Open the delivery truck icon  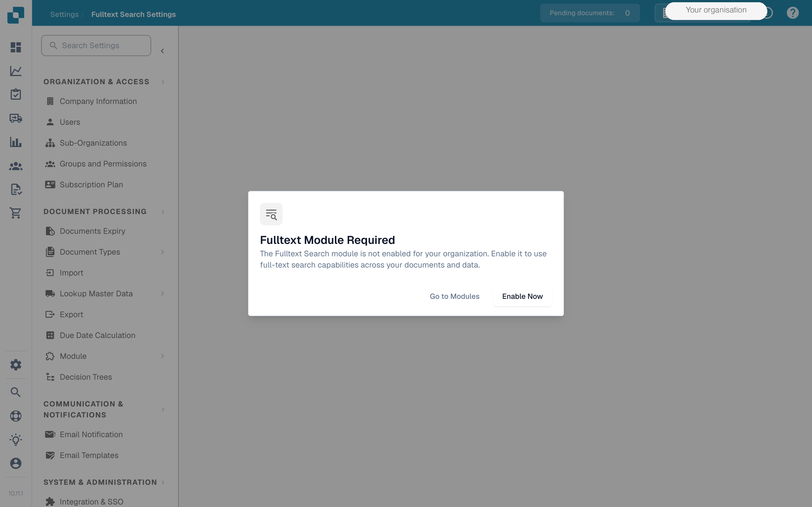pos(16,118)
